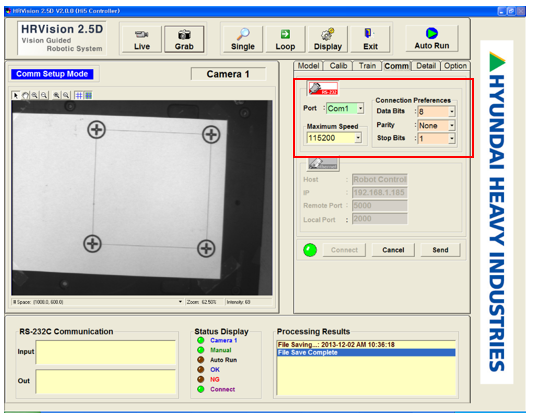Select the File Saving 2013-12-02 log row
534x419 pixels.
(x=366, y=345)
